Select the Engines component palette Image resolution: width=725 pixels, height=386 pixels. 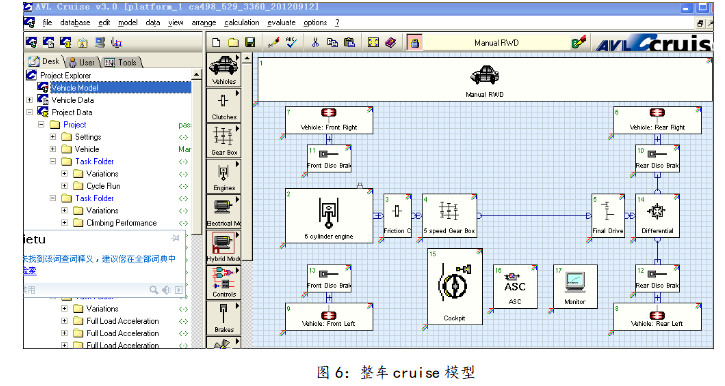point(224,177)
